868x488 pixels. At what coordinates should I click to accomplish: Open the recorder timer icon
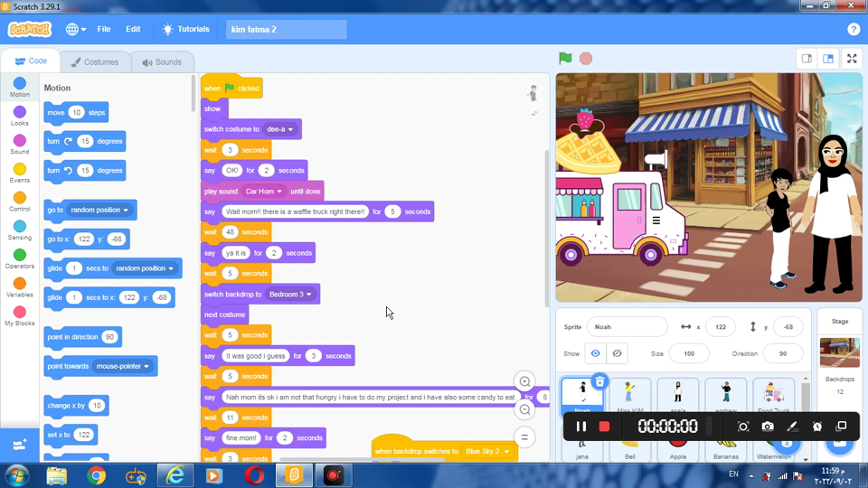pyautogui.click(x=817, y=427)
